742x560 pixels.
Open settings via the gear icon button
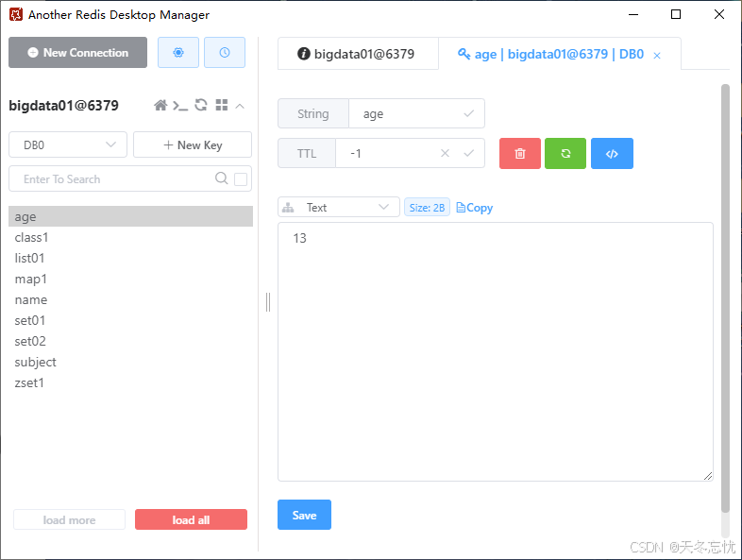point(177,53)
